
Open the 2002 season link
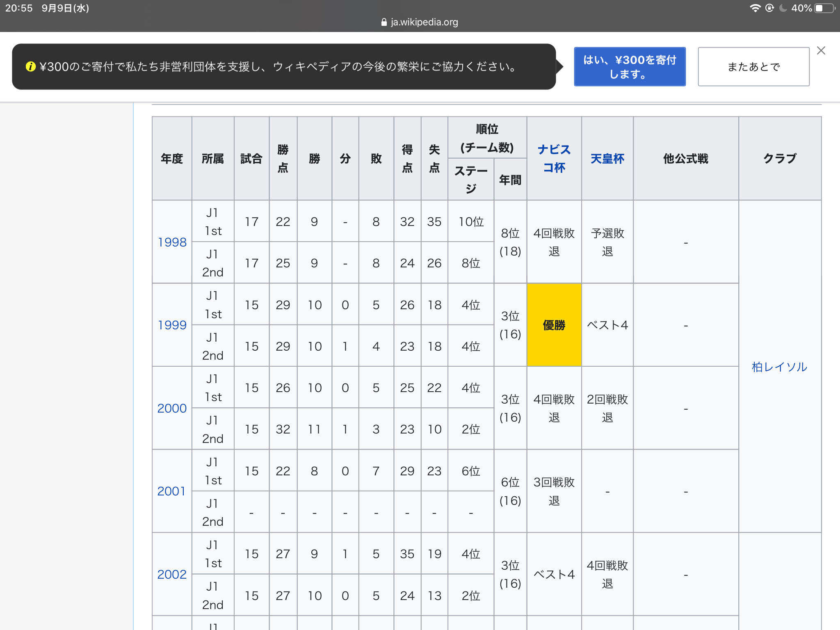tap(172, 574)
